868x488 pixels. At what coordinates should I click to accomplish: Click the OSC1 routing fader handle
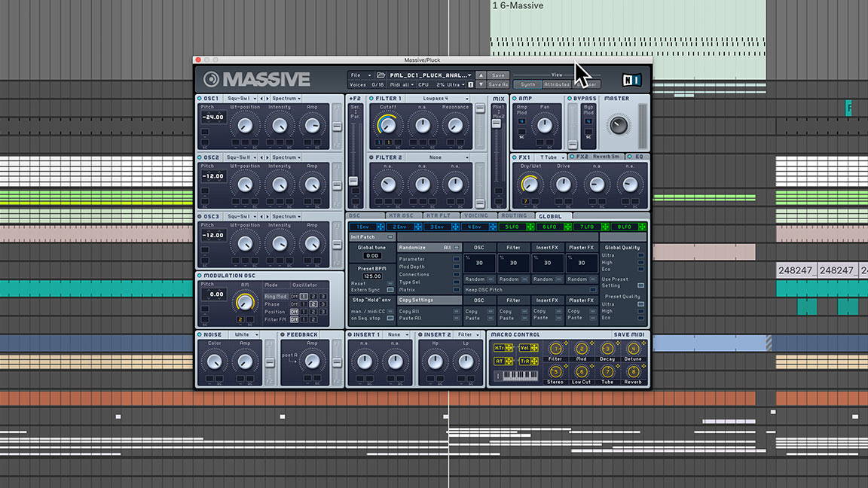coord(337,127)
